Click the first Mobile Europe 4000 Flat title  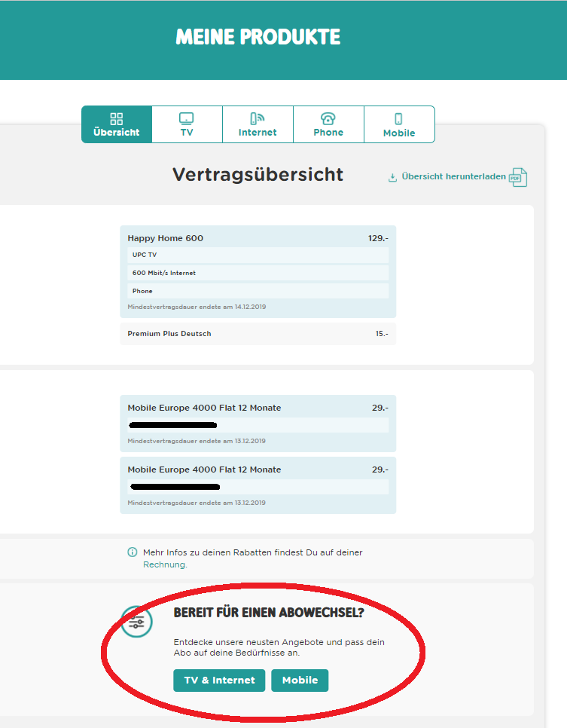pyautogui.click(x=204, y=408)
